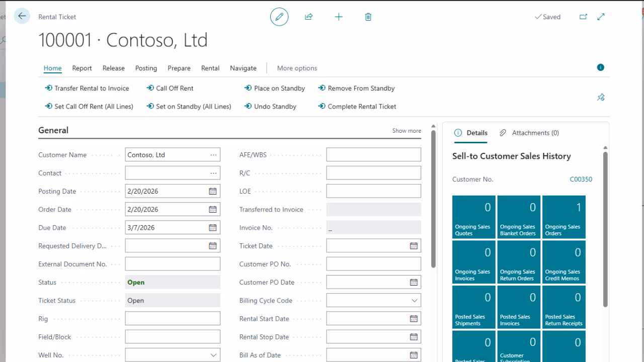
Task: Create a new ticket with the plus icon
Action: click(339, 17)
